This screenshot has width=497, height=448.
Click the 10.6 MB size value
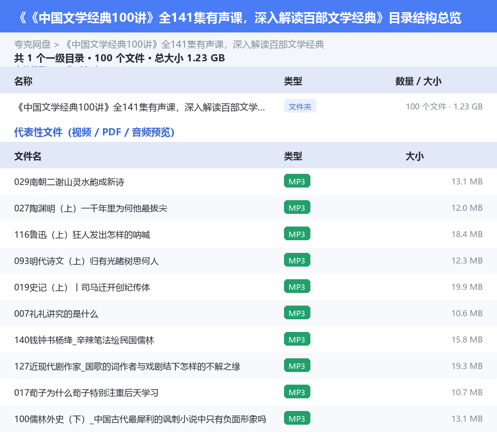(467, 313)
